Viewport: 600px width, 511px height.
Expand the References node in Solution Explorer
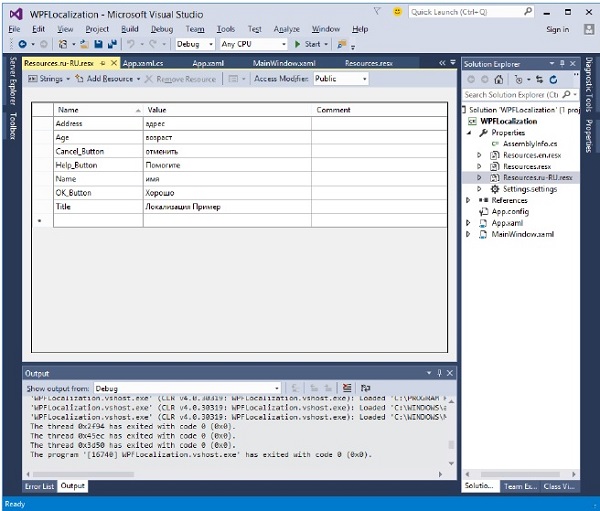pyautogui.click(x=468, y=200)
